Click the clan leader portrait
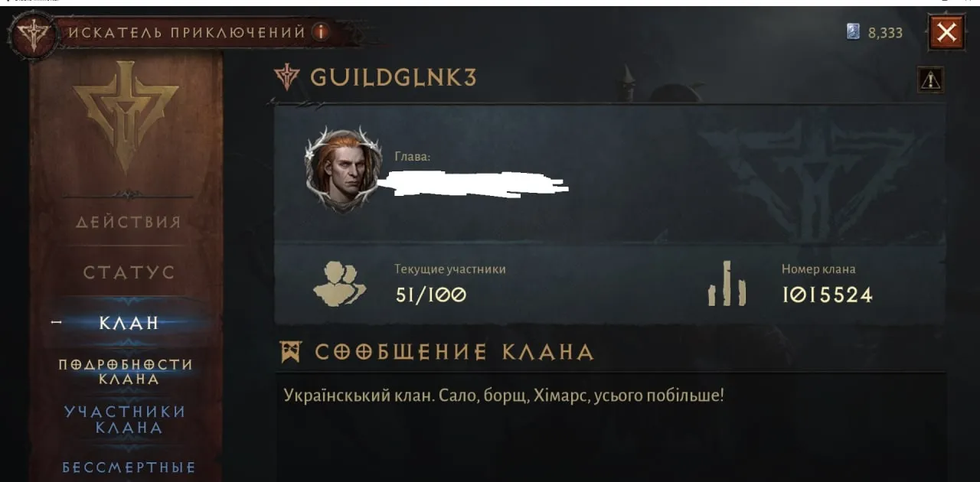The image size is (980, 482). 343,169
